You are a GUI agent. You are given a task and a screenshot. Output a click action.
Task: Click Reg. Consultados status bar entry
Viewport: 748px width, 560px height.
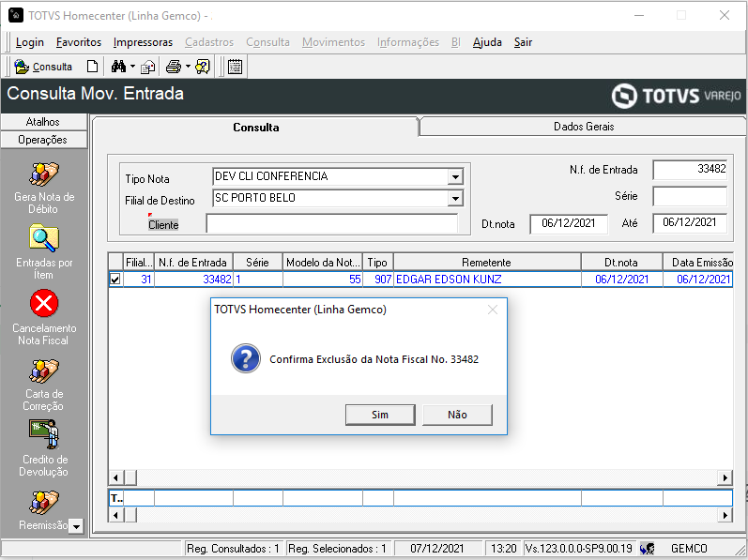pos(233,549)
